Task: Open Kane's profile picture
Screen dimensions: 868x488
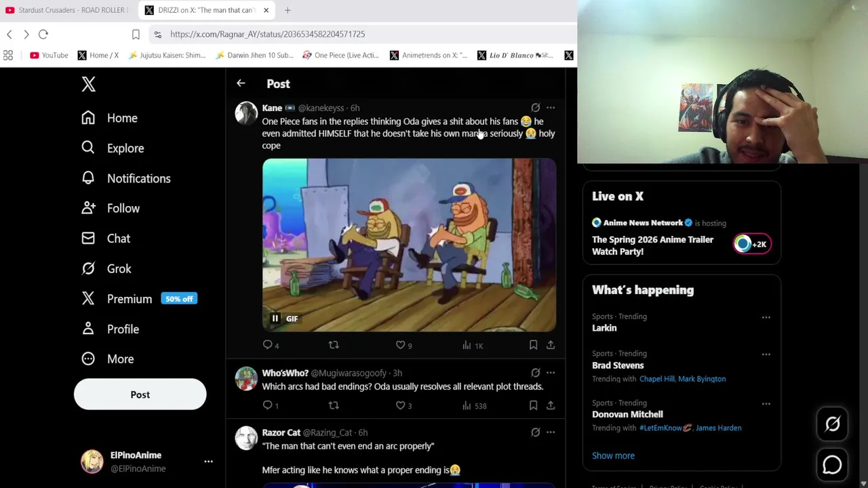Action: click(246, 113)
